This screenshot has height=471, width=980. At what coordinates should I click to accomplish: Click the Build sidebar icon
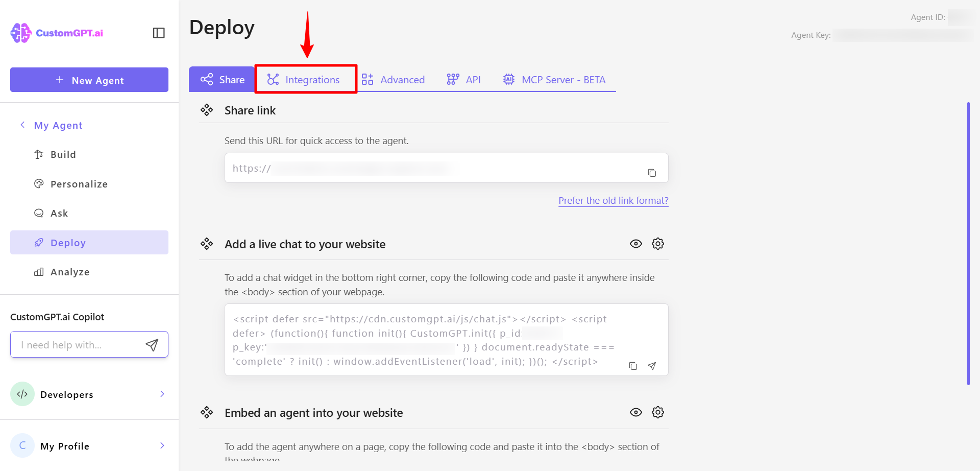point(39,154)
